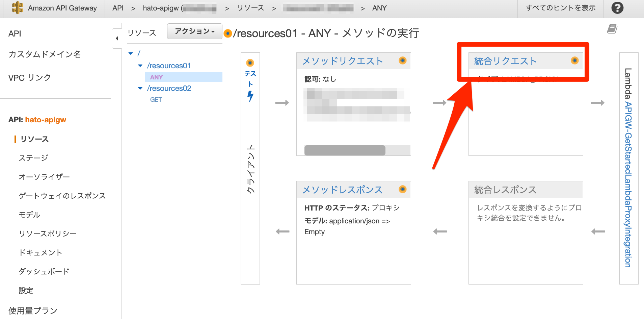
Task: Collapse the resources panel with the left arrow
Action: 116,38
